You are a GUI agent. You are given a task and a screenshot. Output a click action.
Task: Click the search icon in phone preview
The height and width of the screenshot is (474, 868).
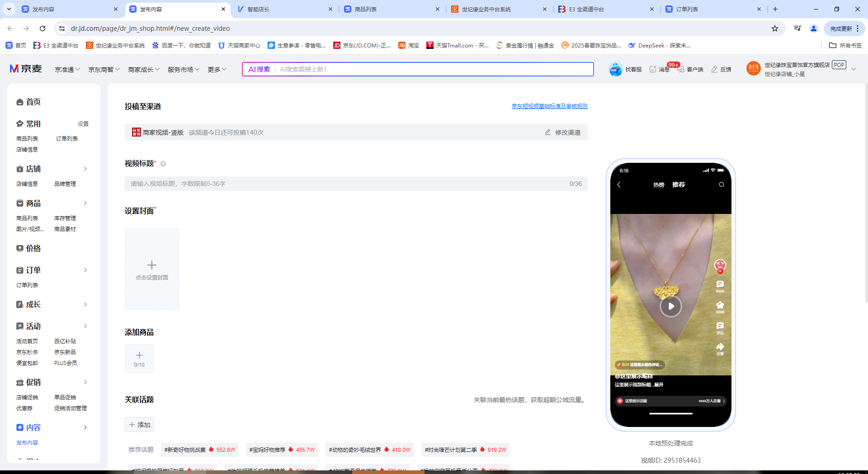[x=722, y=185]
